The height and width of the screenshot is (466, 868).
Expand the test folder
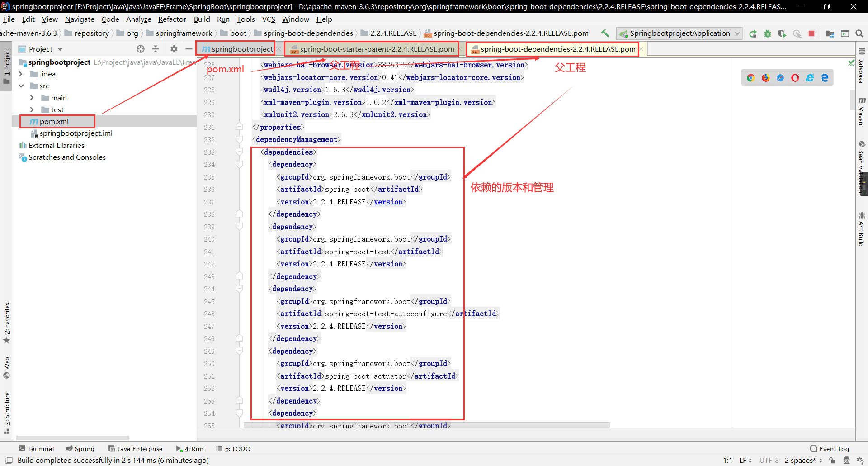click(x=32, y=109)
